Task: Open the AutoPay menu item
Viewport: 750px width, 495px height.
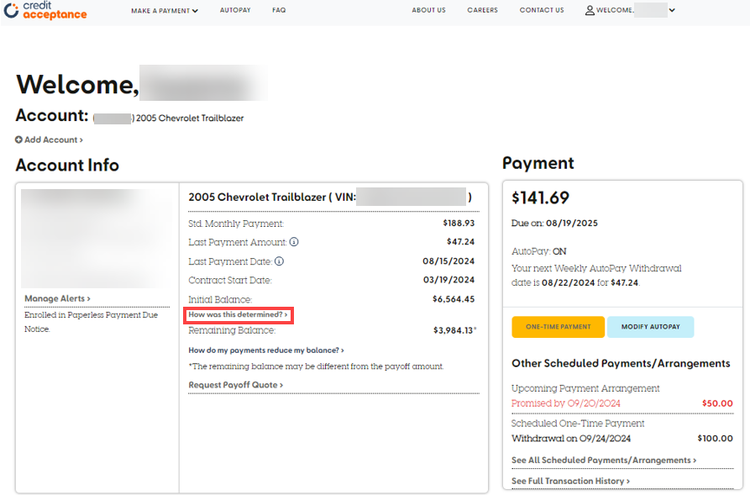Action: click(x=234, y=11)
